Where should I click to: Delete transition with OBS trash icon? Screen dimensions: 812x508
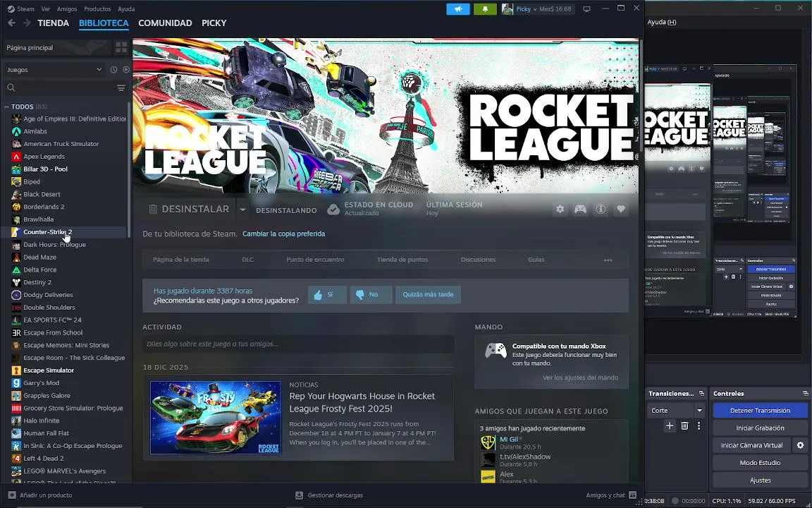[684, 425]
